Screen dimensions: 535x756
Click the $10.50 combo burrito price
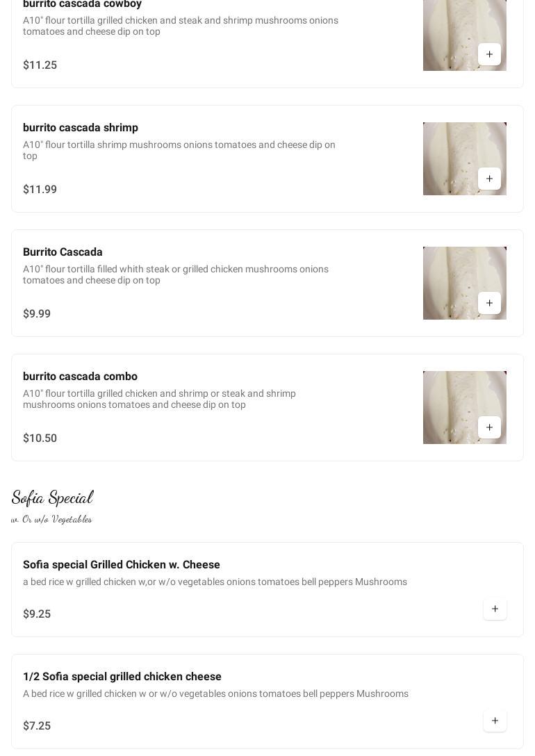point(40,438)
